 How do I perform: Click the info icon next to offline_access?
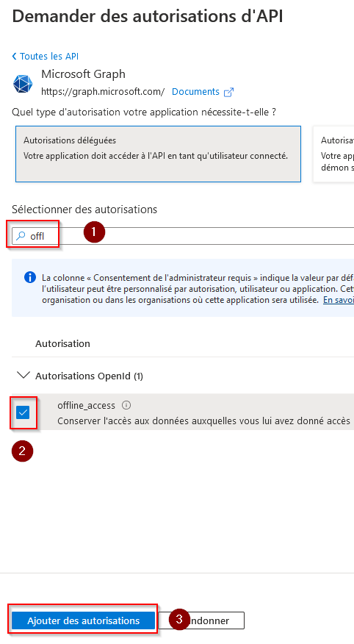tap(126, 405)
